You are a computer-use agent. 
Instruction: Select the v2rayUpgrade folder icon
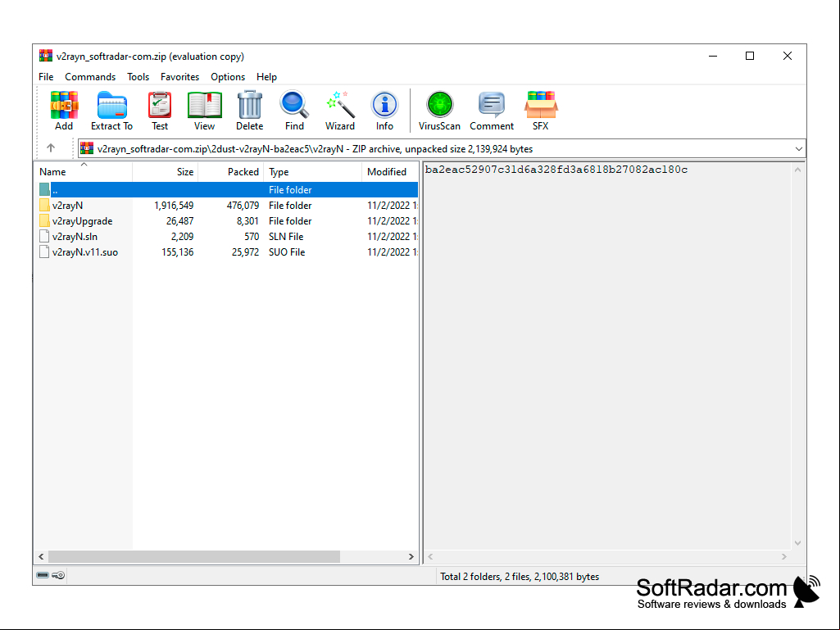[44, 220]
